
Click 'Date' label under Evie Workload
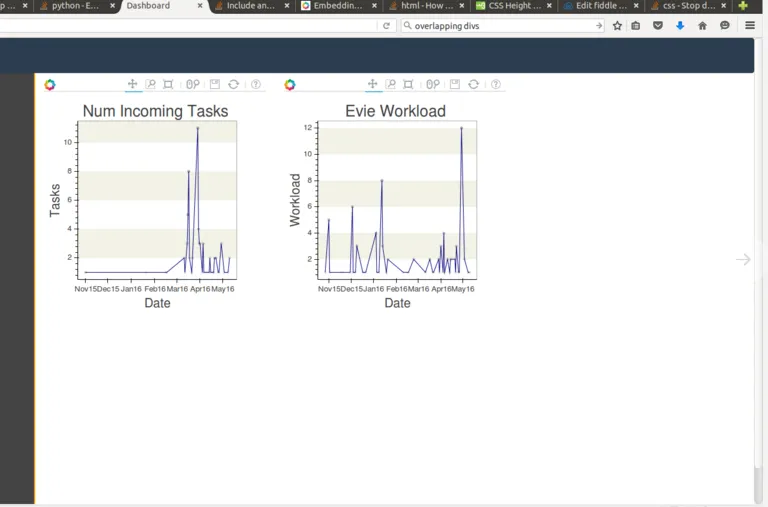click(397, 303)
